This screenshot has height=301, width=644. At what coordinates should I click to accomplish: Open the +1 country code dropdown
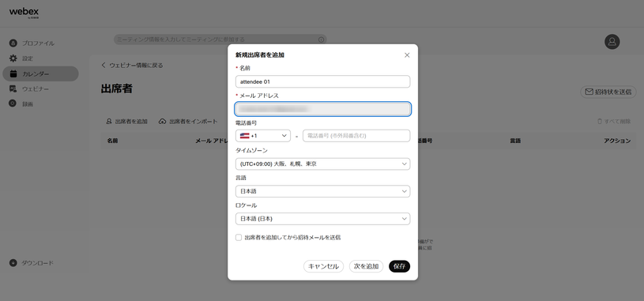point(263,136)
